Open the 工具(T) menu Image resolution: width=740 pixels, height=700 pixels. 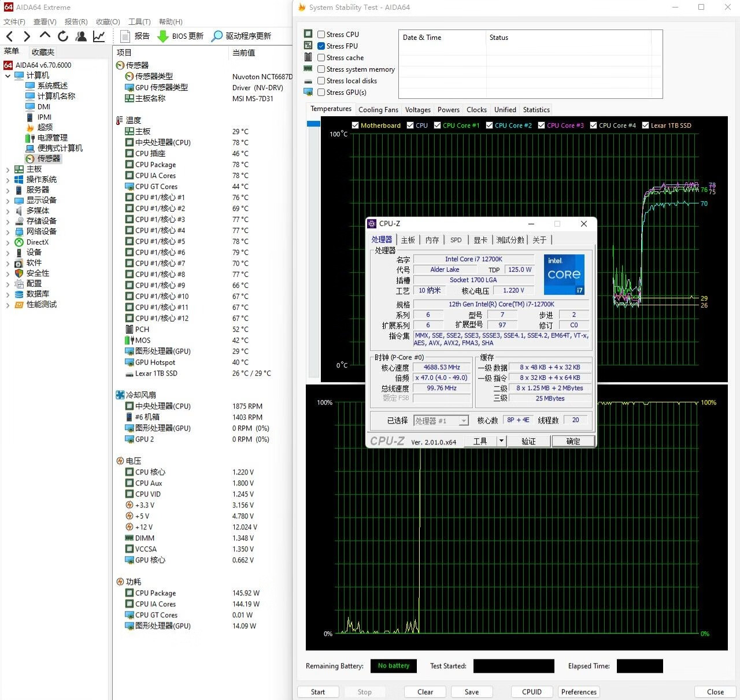click(x=139, y=21)
